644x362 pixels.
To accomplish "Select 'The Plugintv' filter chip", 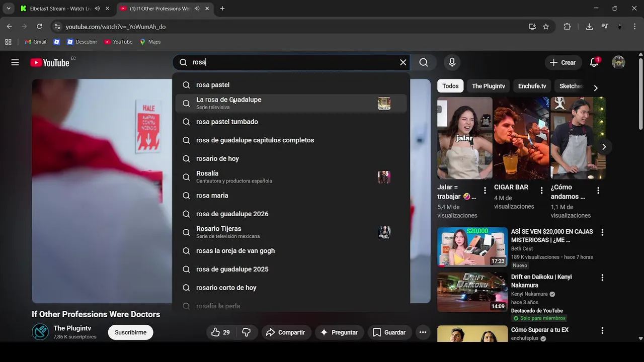I will point(488,86).
